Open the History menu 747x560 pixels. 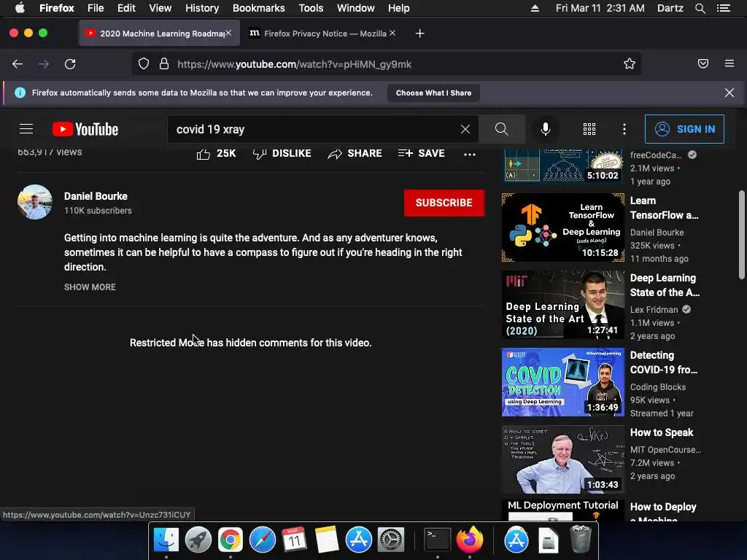tap(202, 8)
